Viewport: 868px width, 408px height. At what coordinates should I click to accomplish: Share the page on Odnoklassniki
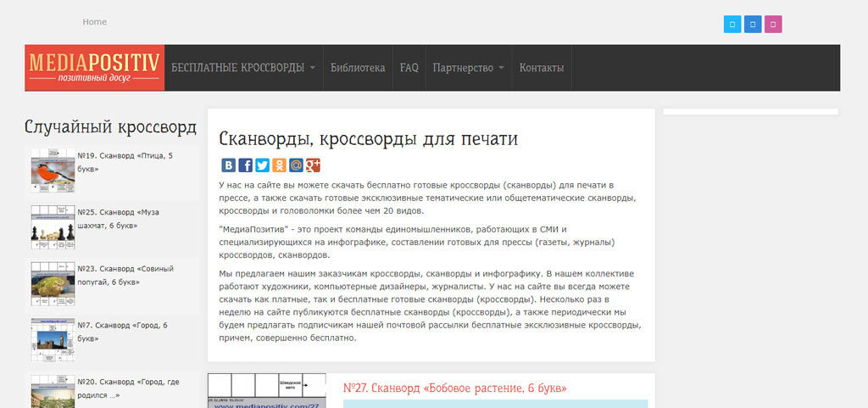tap(279, 165)
